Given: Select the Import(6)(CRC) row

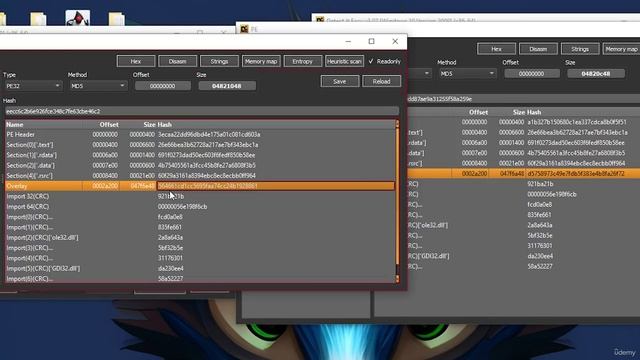Looking at the screenshot, I should tap(200, 278).
